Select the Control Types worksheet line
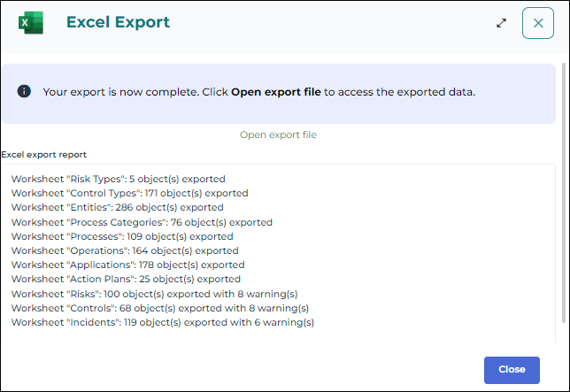This screenshot has width=570, height=392. (129, 193)
